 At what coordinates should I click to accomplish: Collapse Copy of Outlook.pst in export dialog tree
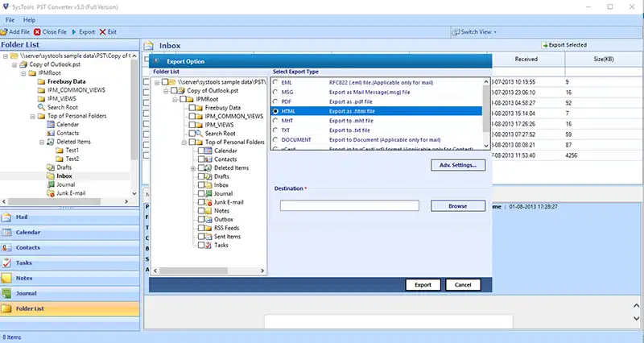166,91
